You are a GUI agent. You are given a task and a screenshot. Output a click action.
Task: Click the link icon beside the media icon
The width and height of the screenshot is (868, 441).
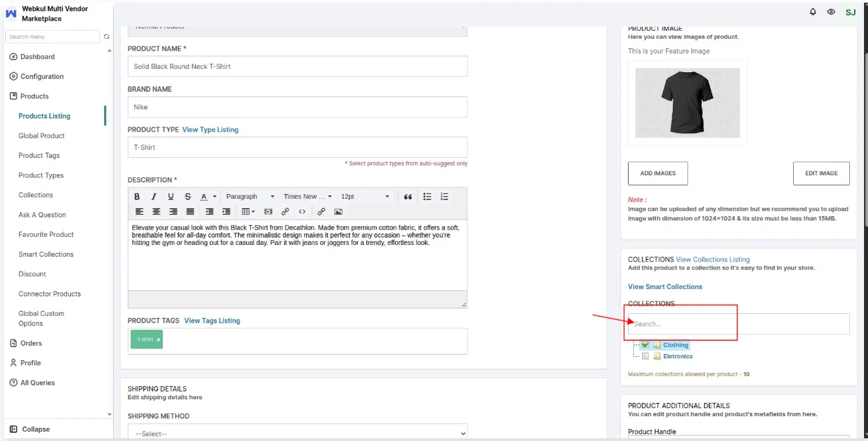coord(285,211)
